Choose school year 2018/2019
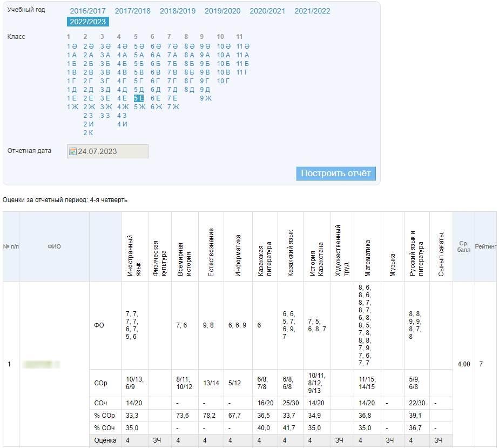Screen dimensions: 499x448 pyautogui.click(x=178, y=11)
